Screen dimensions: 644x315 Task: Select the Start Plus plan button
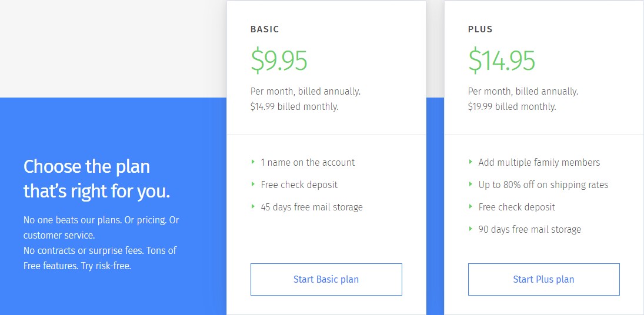543,279
